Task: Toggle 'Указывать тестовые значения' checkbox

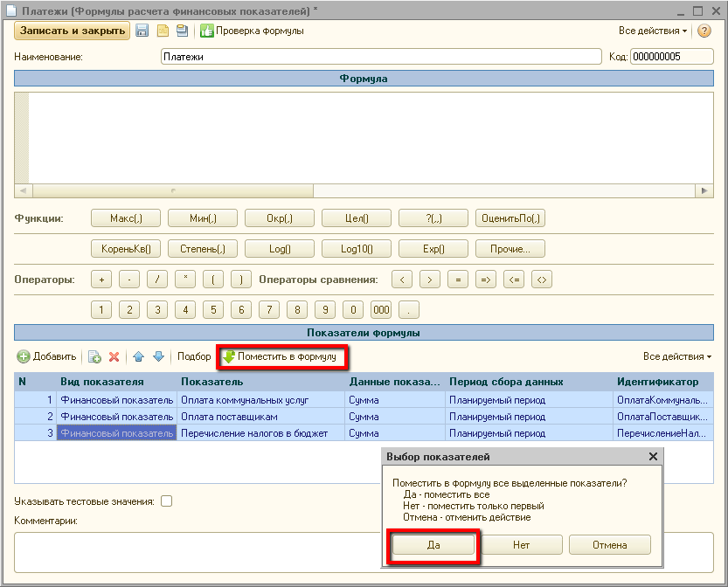Action: [x=166, y=501]
